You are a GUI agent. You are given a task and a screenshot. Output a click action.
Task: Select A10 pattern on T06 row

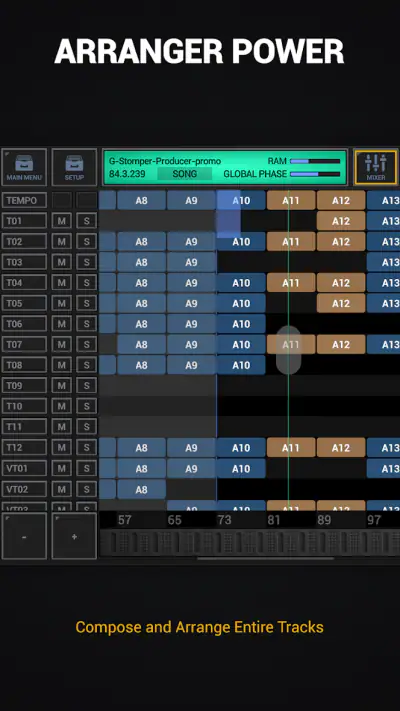tap(241, 324)
